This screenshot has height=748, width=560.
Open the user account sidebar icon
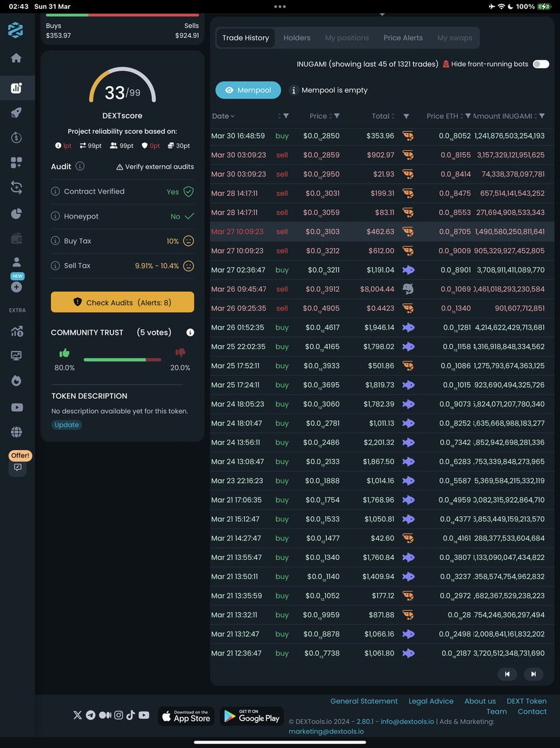tap(16, 262)
